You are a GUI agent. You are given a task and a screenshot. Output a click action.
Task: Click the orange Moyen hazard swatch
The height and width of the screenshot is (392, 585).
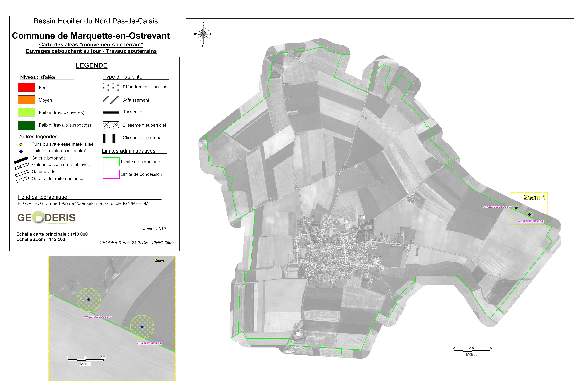click(x=27, y=100)
